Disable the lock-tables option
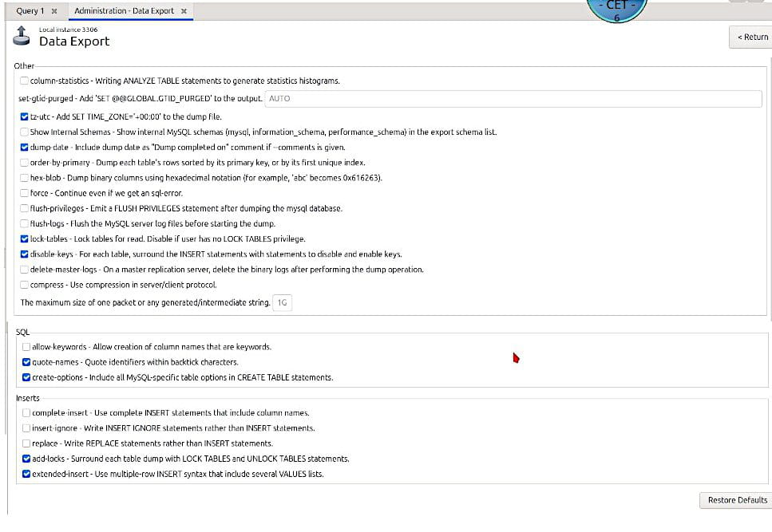 click(x=24, y=239)
